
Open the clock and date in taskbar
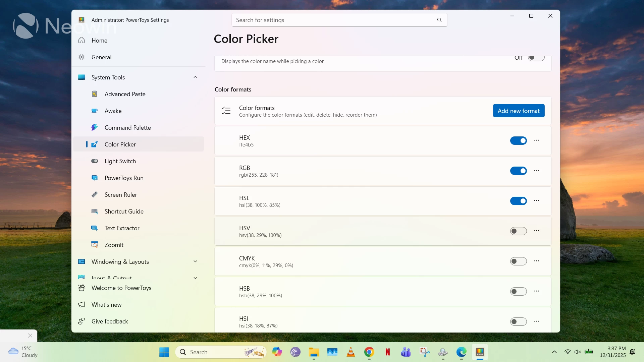pyautogui.click(x=613, y=352)
